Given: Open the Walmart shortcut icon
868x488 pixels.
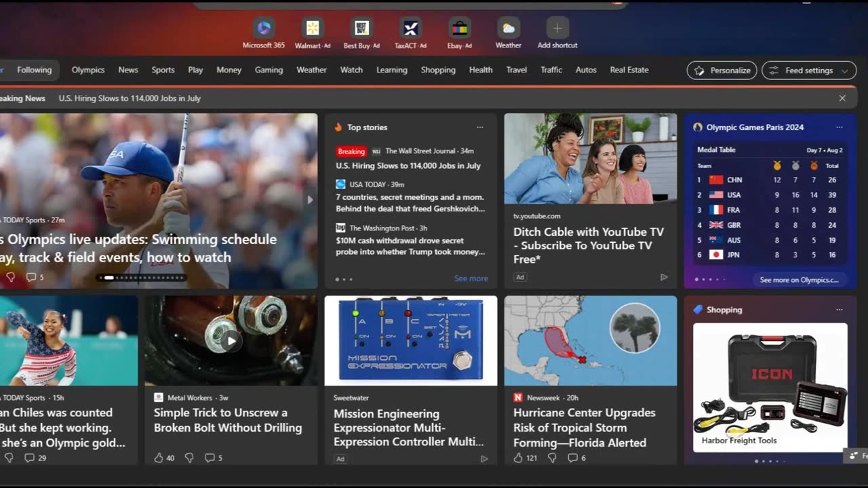Looking at the screenshot, I should pos(313,28).
